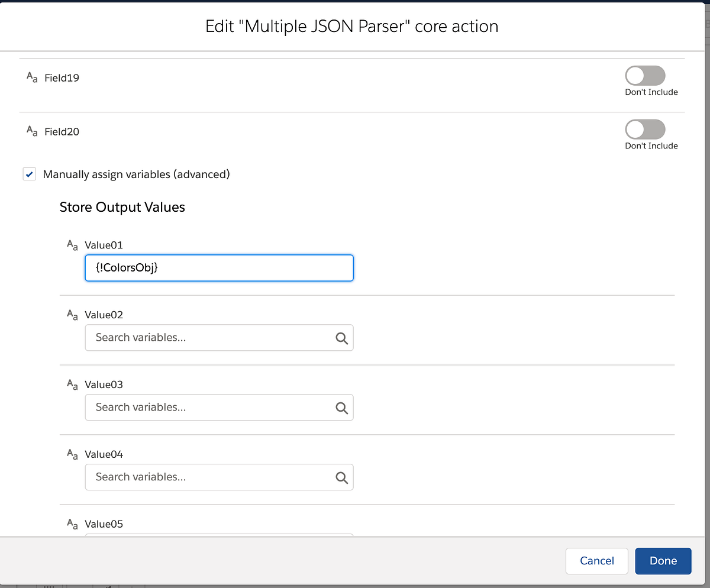Click the Aa icon next to Value04
The width and height of the screenshot is (710, 588).
pos(72,454)
